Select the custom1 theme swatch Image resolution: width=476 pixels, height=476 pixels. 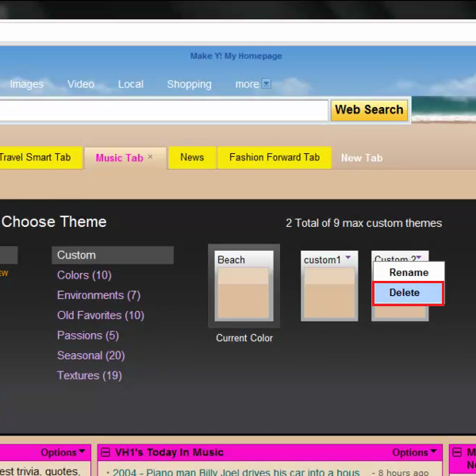point(329,286)
